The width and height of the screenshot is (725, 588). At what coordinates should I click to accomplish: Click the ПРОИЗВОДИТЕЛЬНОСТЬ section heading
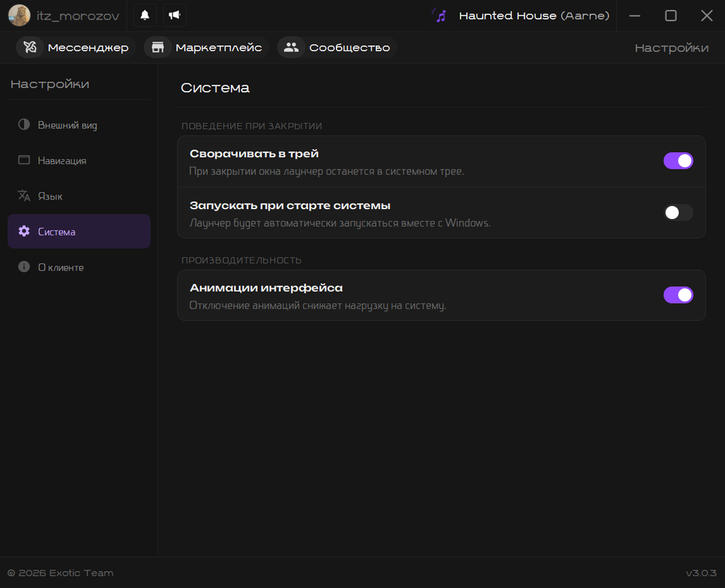click(241, 260)
